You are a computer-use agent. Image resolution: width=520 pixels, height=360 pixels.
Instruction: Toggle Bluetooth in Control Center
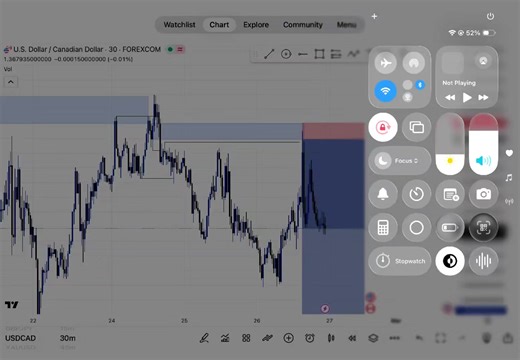(x=420, y=85)
